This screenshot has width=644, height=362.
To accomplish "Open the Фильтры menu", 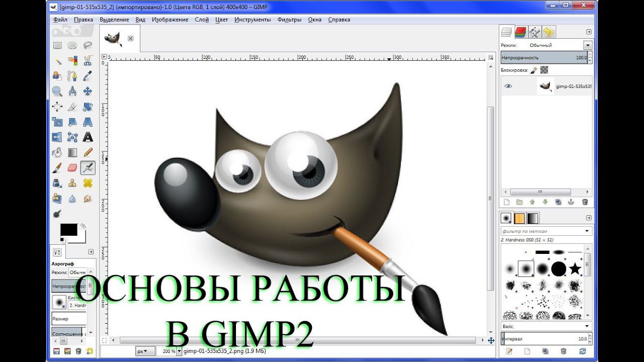I will [x=289, y=20].
